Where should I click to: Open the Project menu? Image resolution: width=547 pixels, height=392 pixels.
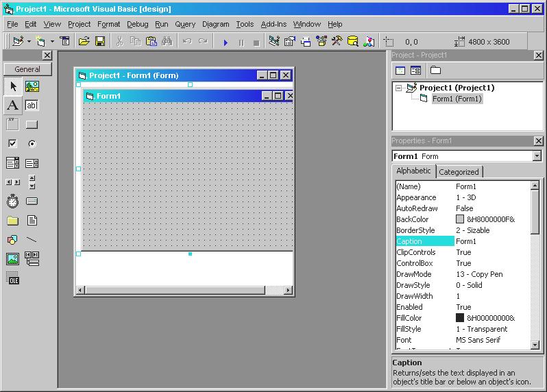[x=80, y=24]
